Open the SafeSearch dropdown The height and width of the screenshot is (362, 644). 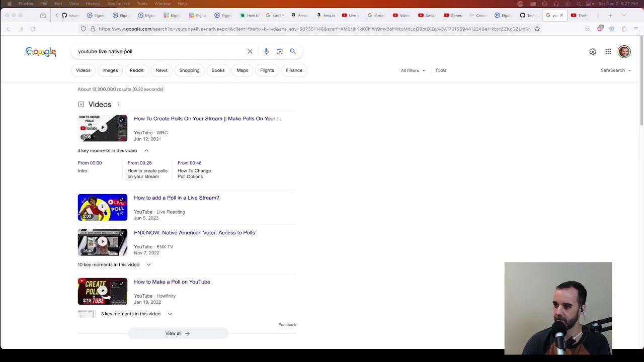(615, 70)
